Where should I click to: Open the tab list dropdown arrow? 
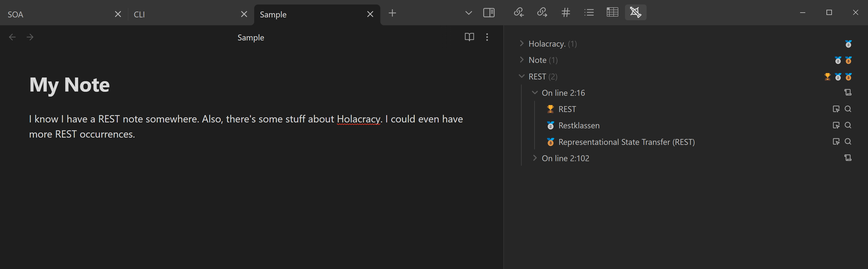tap(468, 13)
